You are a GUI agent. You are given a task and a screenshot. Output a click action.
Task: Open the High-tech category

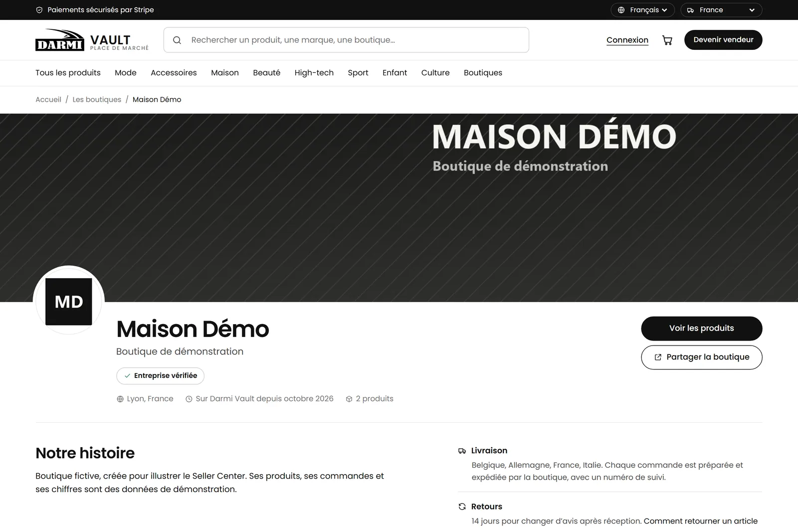point(314,73)
